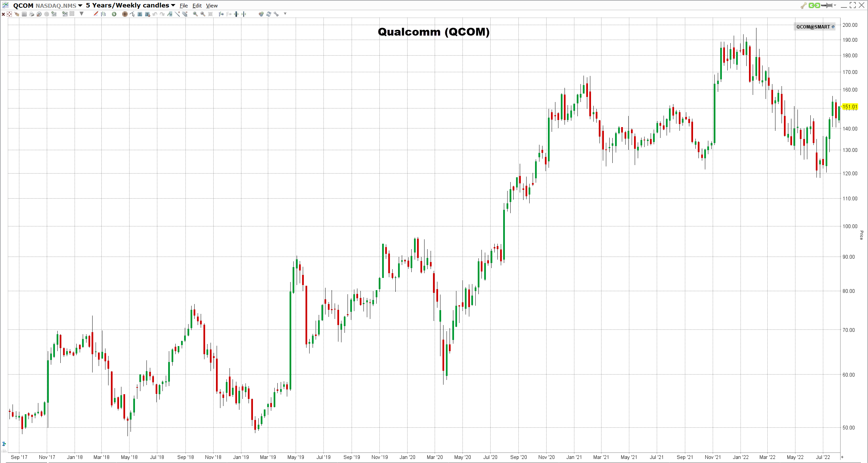Toggle the pushpin icon in title bar
This screenshot has width=868, height=463.
tap(827, 5)
